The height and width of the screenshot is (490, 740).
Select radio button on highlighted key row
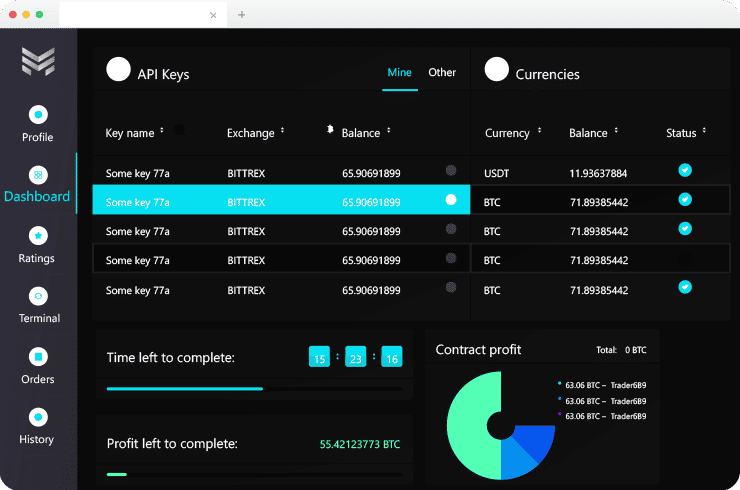pyautogui.click(x=451, y=200)
